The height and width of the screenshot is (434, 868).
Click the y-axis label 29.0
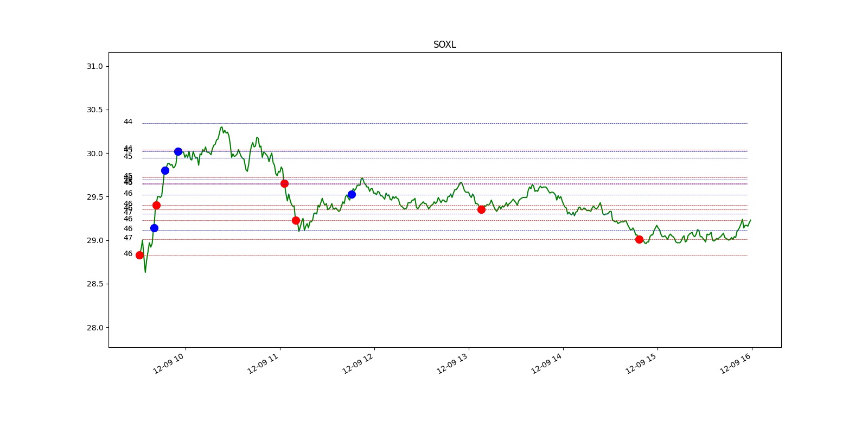(x=94, y=240)
